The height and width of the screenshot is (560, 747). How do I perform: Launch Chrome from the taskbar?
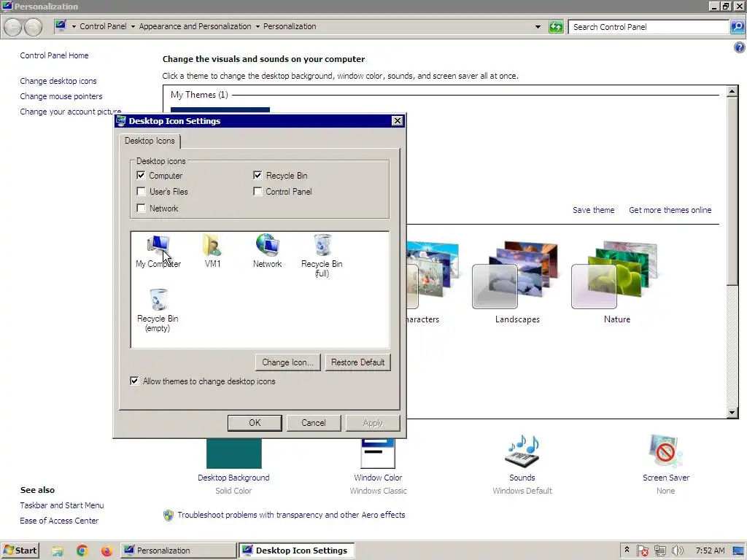(82, 551)
